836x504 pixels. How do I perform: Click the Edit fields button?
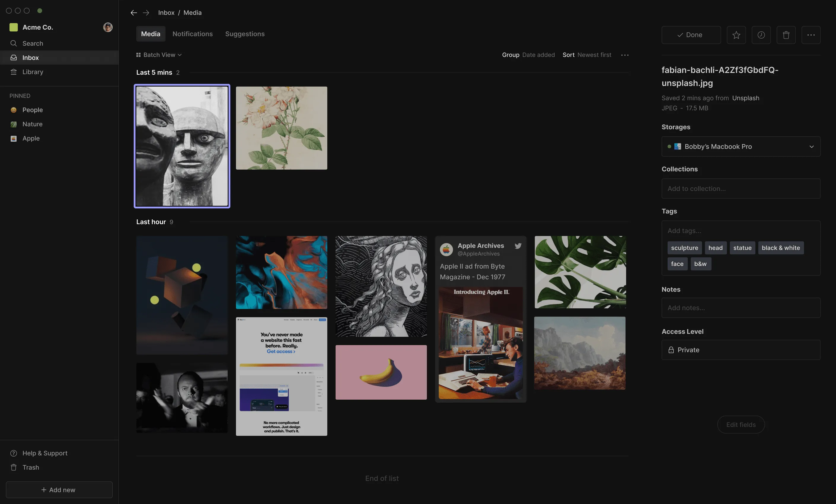[741, 425]
